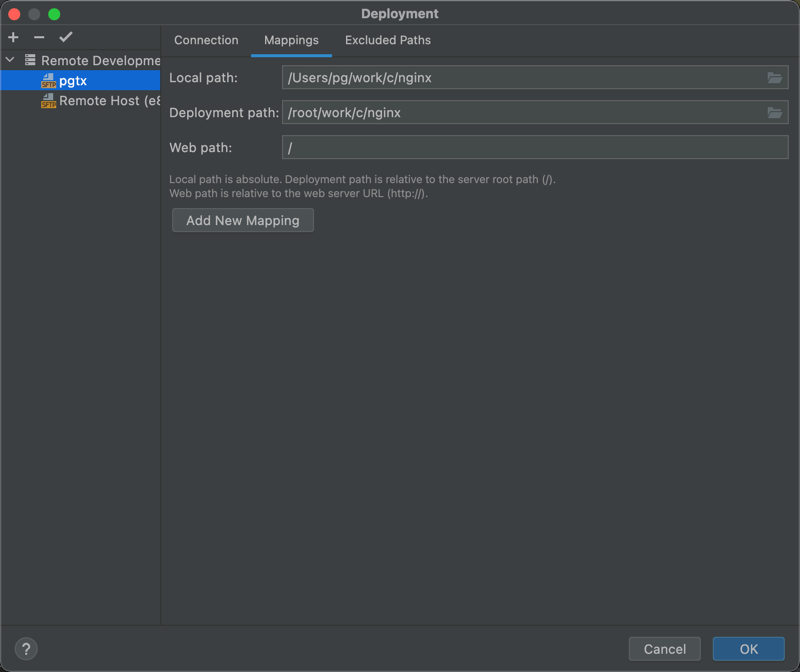The image size is (800, 672).
Task: Select the pgtx server in the list
Action: tap(73, 81)
